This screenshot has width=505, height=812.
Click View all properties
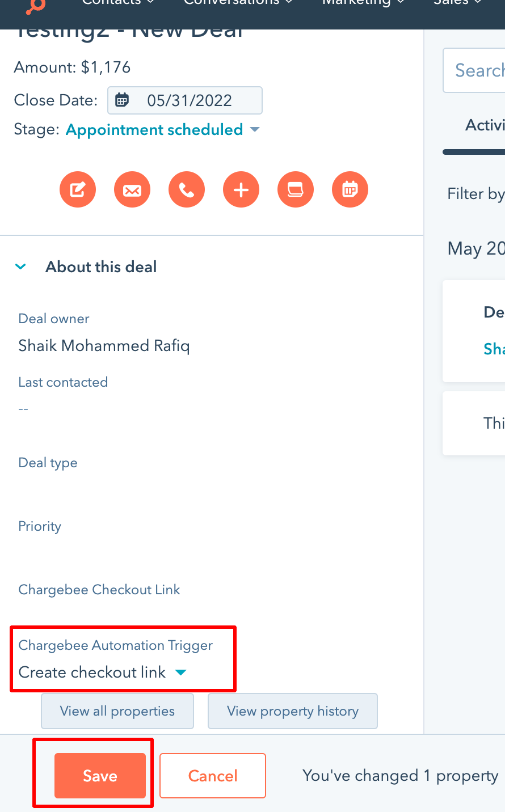coord(117,711)
